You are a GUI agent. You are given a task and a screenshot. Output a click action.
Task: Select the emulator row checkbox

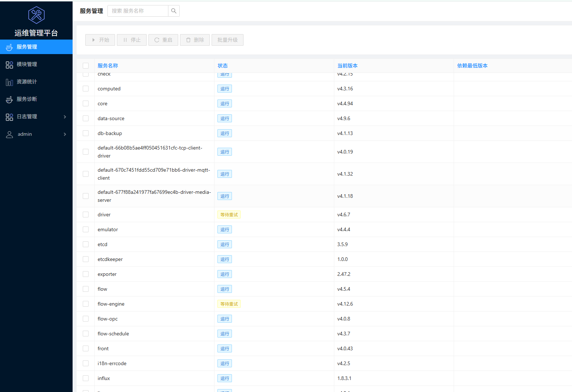click(86, 229)
